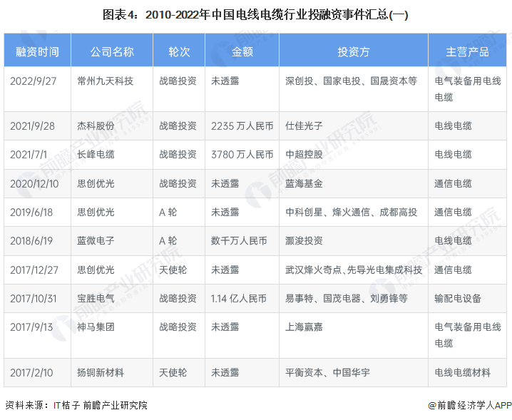Click the 主营产品 column header
512x420 pixels.
(467, 52)
